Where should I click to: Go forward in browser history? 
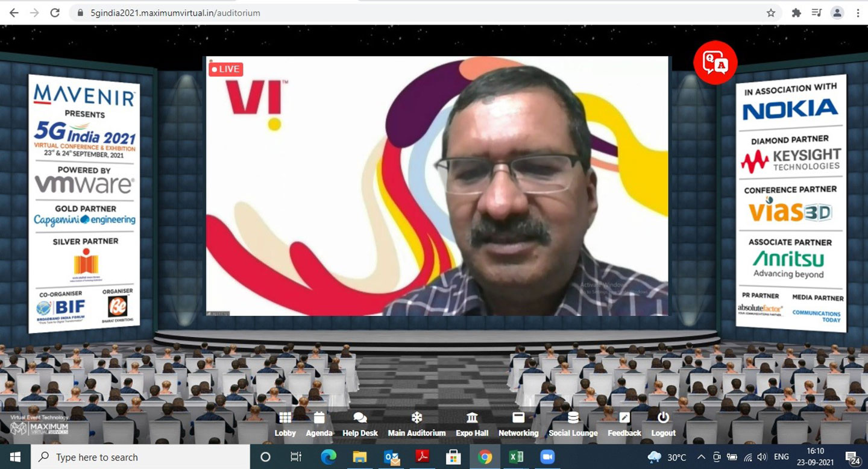click(34, 13)
